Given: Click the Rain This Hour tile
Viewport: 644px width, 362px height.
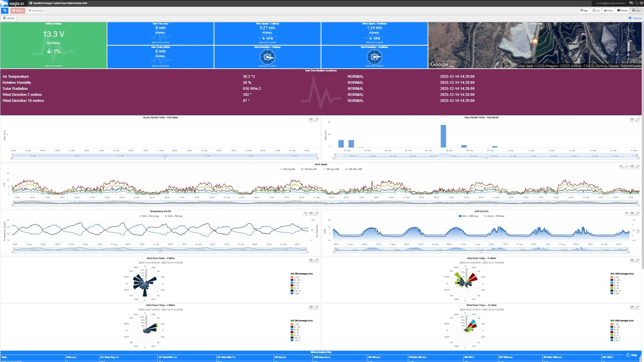Looking at the screenshot, I should pos(160,34).
